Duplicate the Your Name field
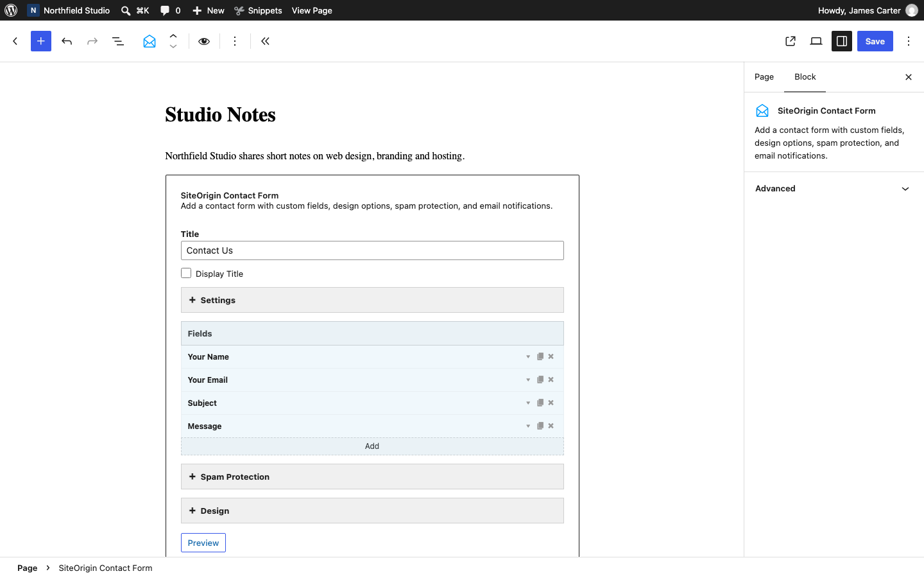 click(540, 356)
